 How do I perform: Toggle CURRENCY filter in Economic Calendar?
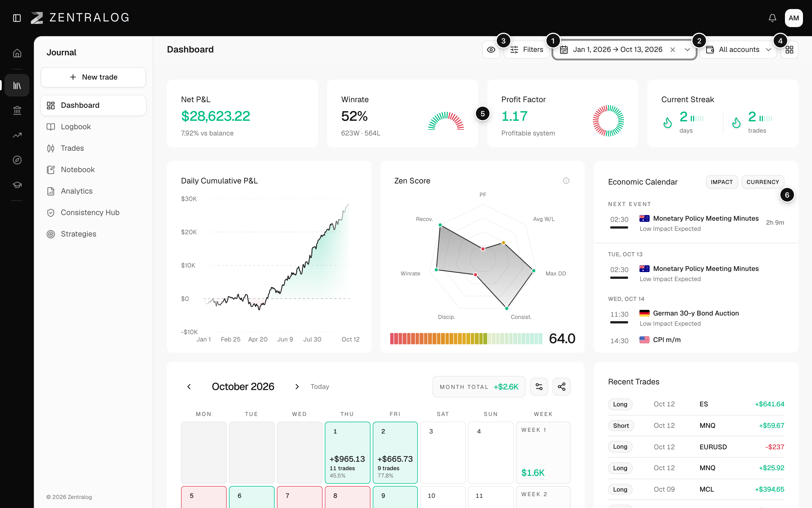[x=763, y=182]
